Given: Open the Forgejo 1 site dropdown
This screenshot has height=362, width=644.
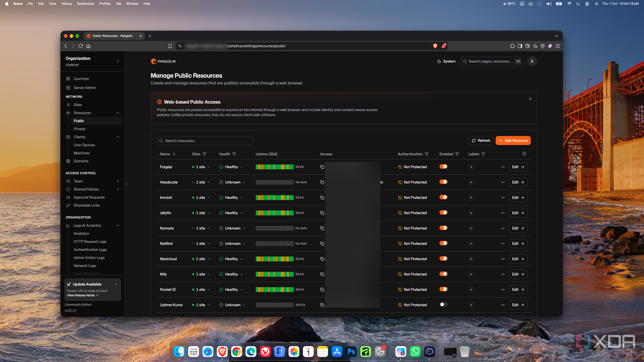Looking at the screenshot, I should click(201, 167).
